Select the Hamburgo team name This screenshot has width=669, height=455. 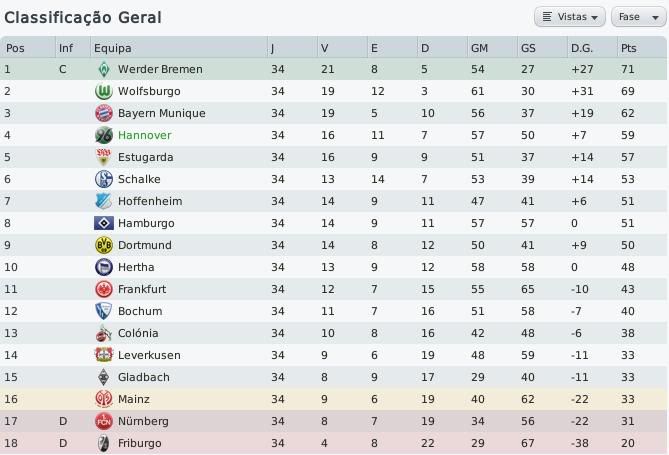pyautogui.click(x=146, y=224)
